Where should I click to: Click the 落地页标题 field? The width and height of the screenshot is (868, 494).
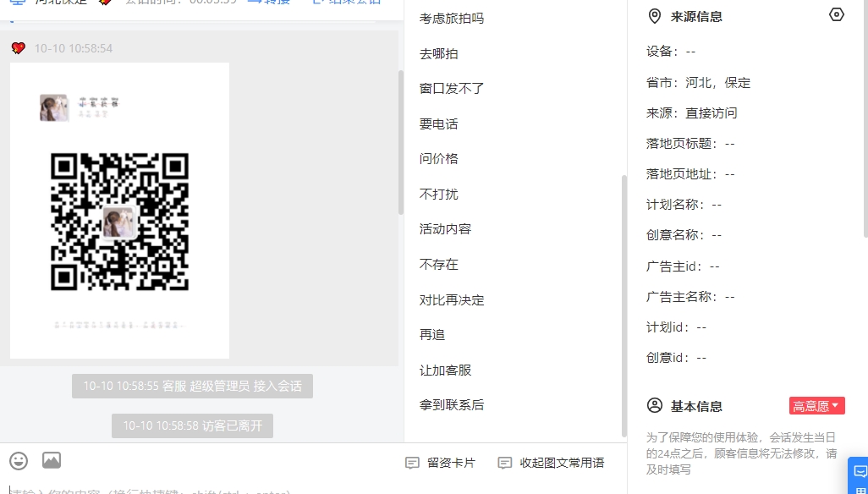690,144
